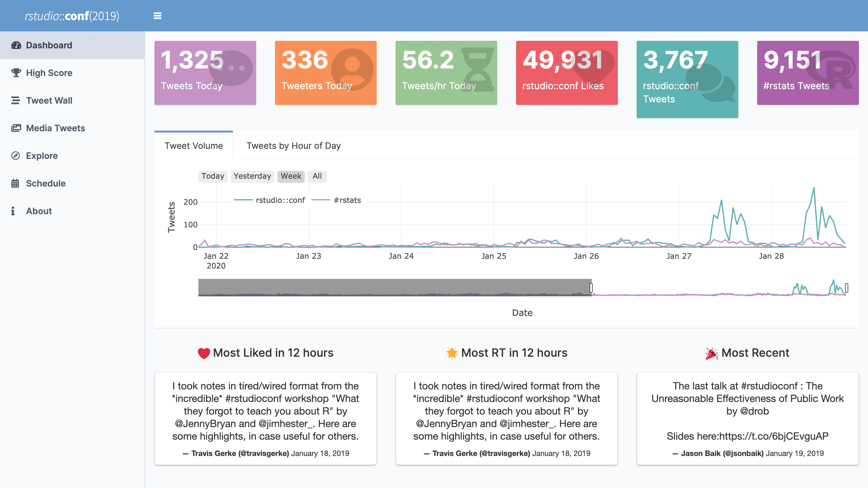Toggle the #rstats legend series
Screen dimensions: 868x488
[x=336, y=200]
